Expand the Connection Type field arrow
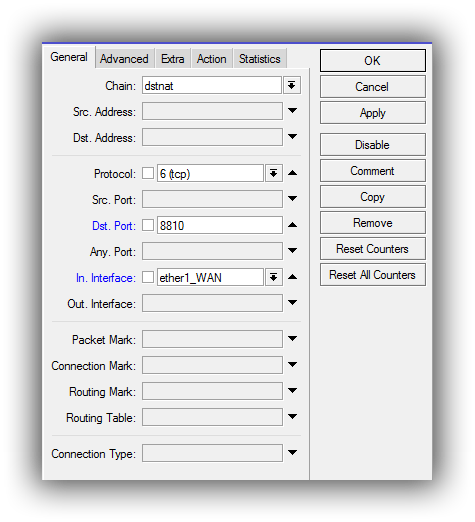475x522 pixels. (x=292, y=453)
